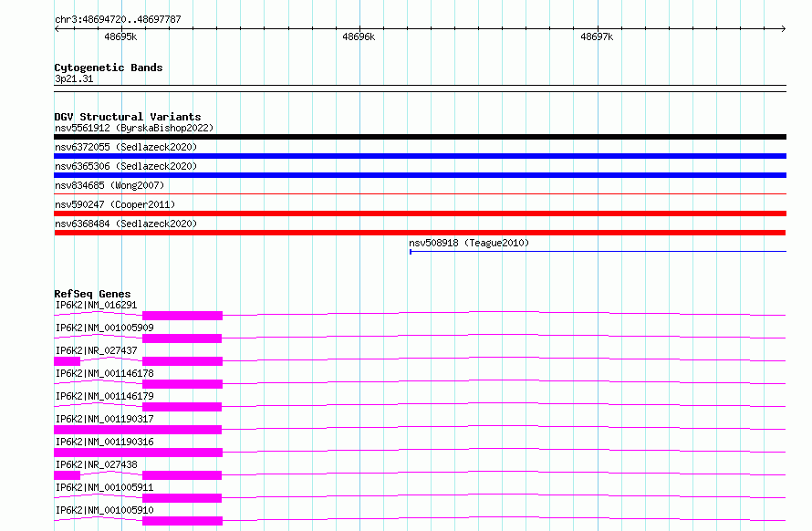
Task: Click label nsv5561912 (ByrskaBishop2022)
Action: point(134,128)
